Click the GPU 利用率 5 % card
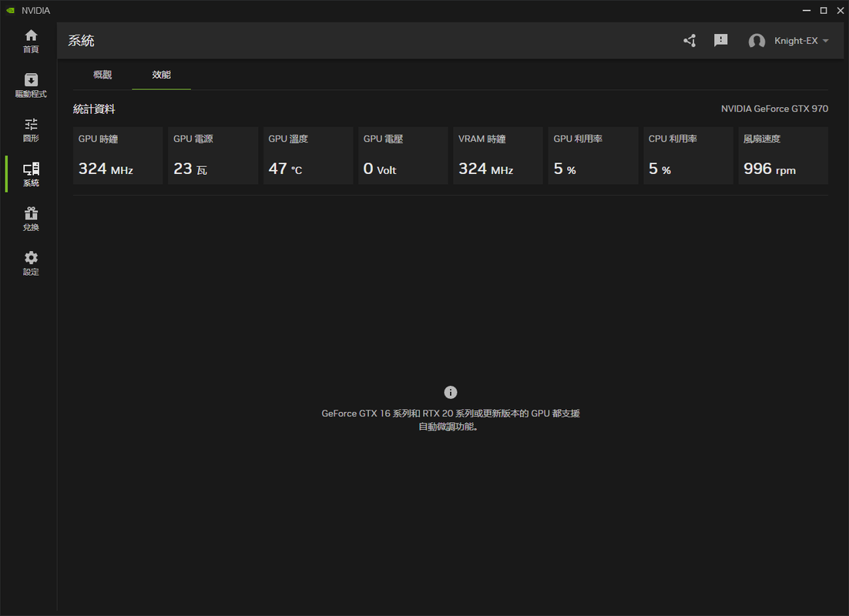This screenshot has width=849, height=616. 593,156
